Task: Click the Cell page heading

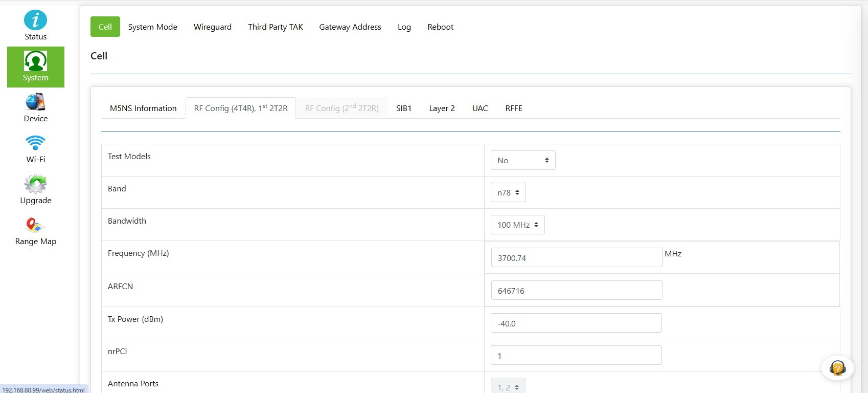Action: point(99,56)
